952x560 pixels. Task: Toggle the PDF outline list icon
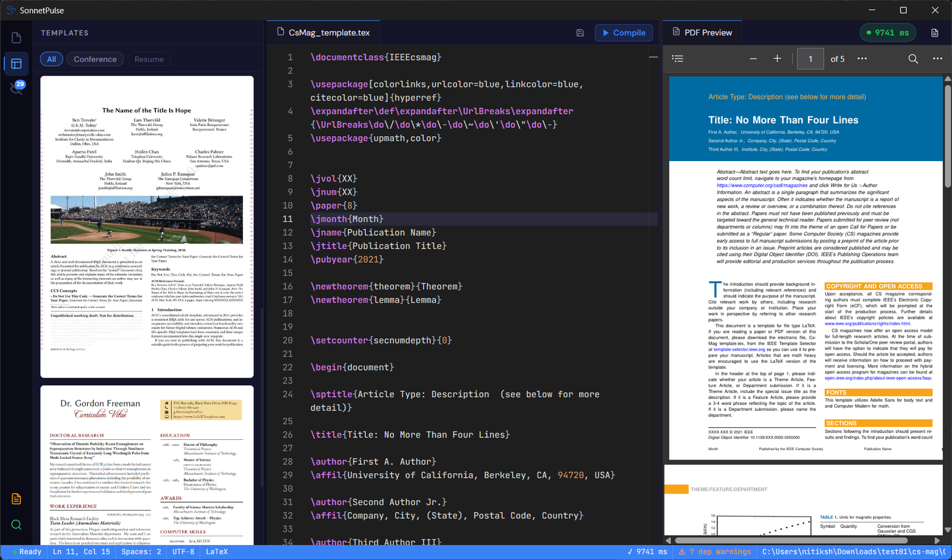pos(678,58)
